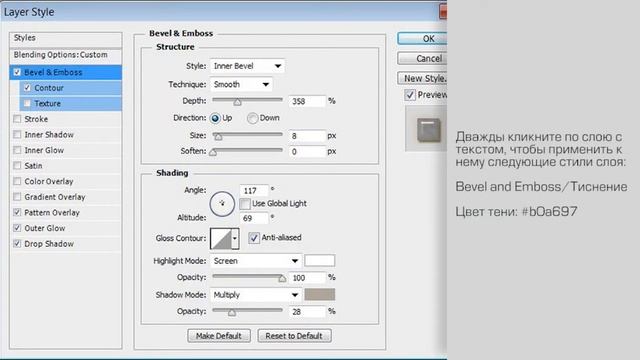The image size is (640, 360).
Task: Open the white Highlight color swatch
Action: click(320, 261)
